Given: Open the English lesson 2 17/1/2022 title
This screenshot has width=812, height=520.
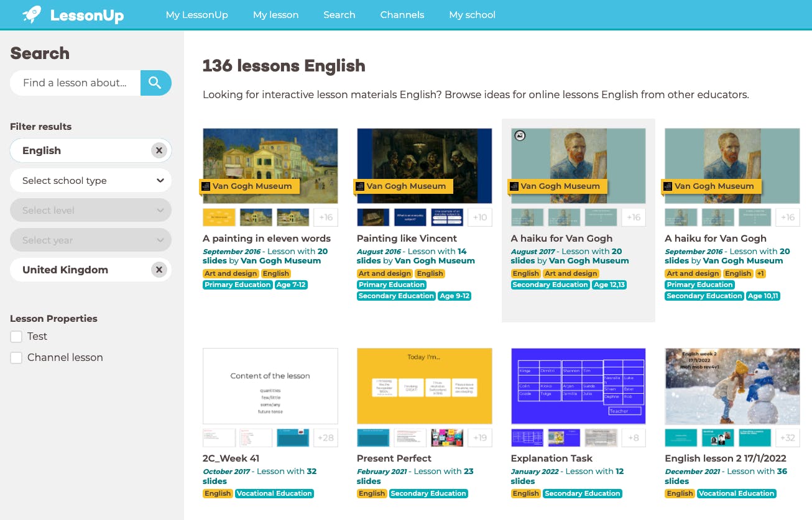Looking at the screenshot, I should [726, 458].
